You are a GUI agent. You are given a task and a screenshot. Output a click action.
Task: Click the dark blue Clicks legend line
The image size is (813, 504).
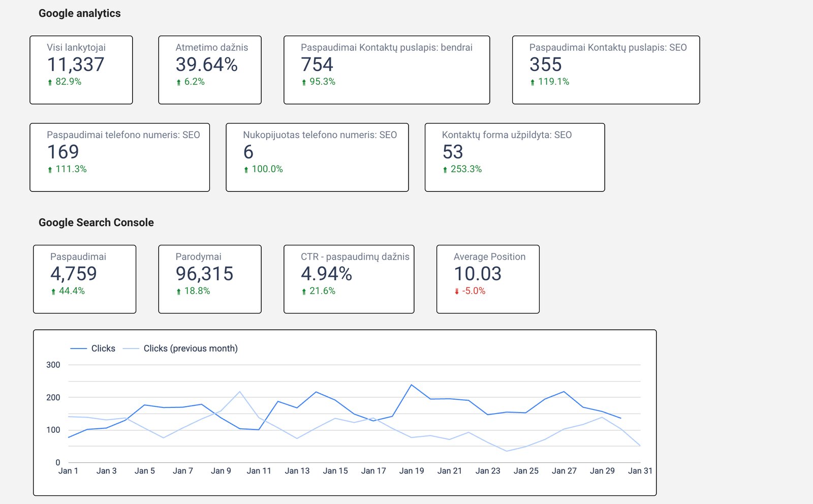[x=78, y=349]
